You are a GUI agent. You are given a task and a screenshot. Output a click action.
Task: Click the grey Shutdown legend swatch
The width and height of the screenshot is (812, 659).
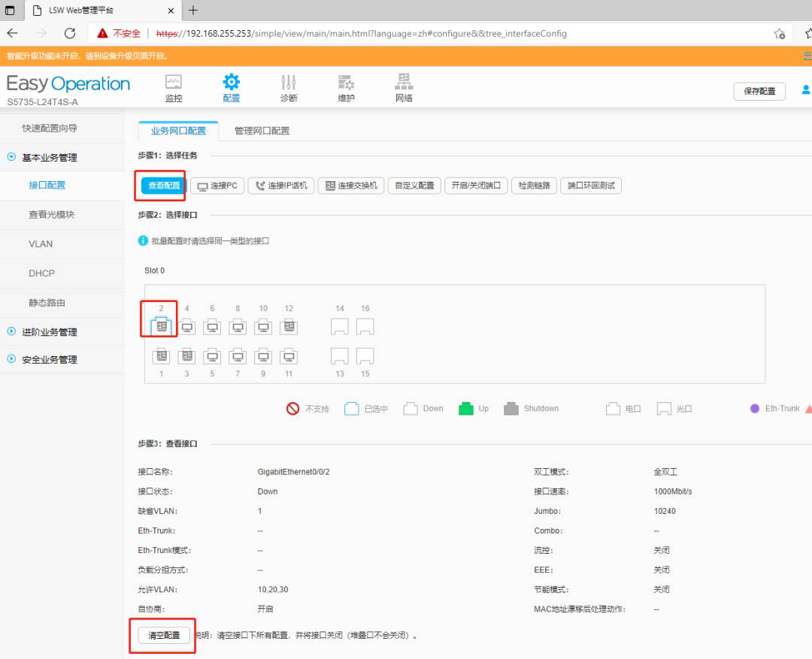[511, 409]
